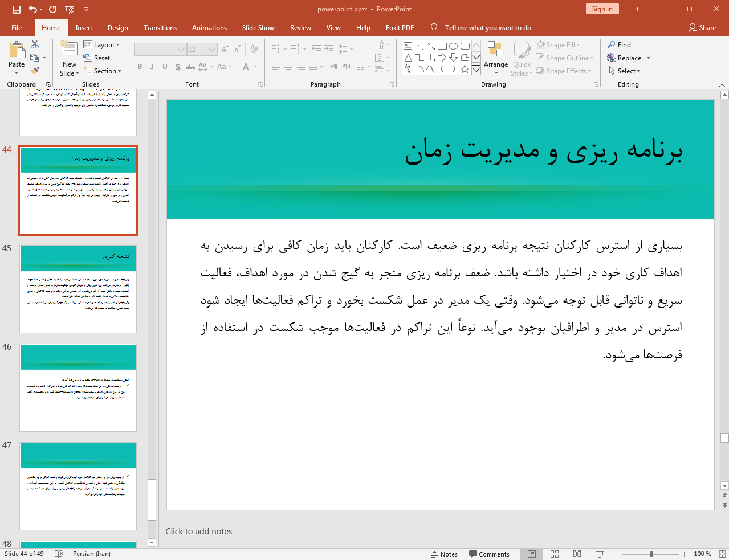Open the File menu

point(17,28)
